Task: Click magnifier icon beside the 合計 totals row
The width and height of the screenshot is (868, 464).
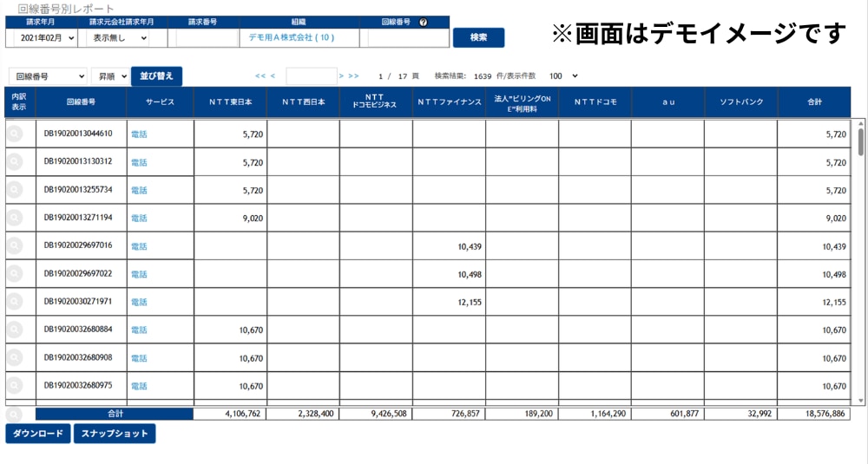Action: [15, 414]
